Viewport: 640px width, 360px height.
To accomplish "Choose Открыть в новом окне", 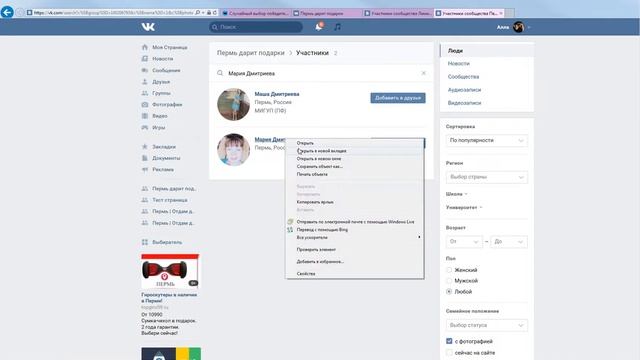I will pos(354,158).
